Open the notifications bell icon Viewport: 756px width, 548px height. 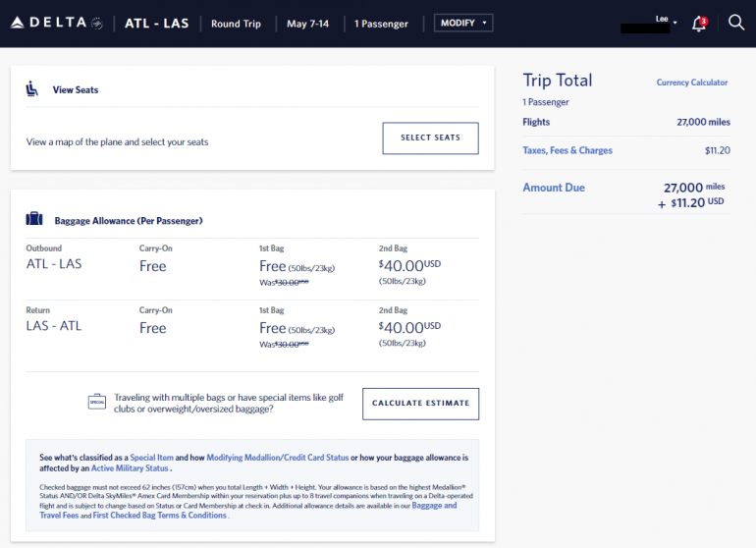point(699,24)
